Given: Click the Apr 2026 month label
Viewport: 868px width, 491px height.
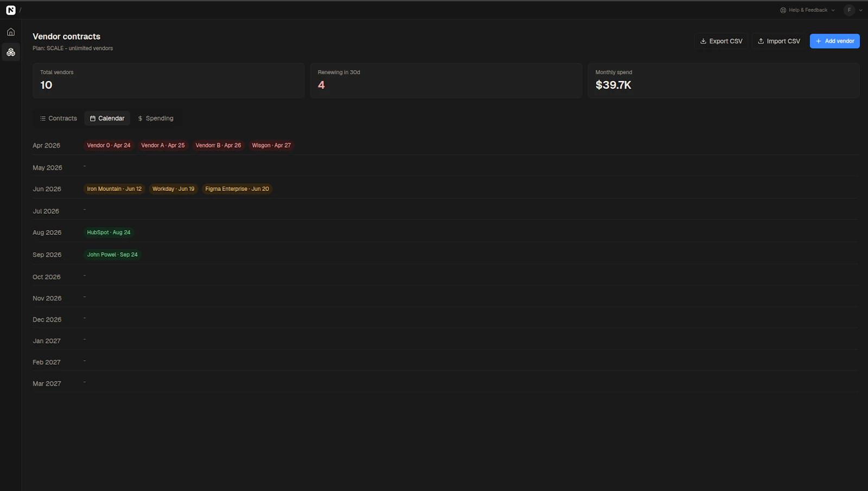Looking at the screenshot, I should (46, 145).
